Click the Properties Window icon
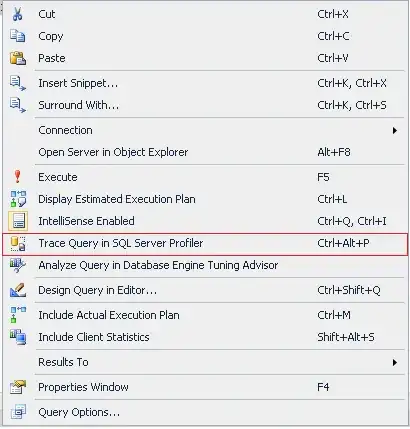The image size is (410, 429). coord(18,387)
